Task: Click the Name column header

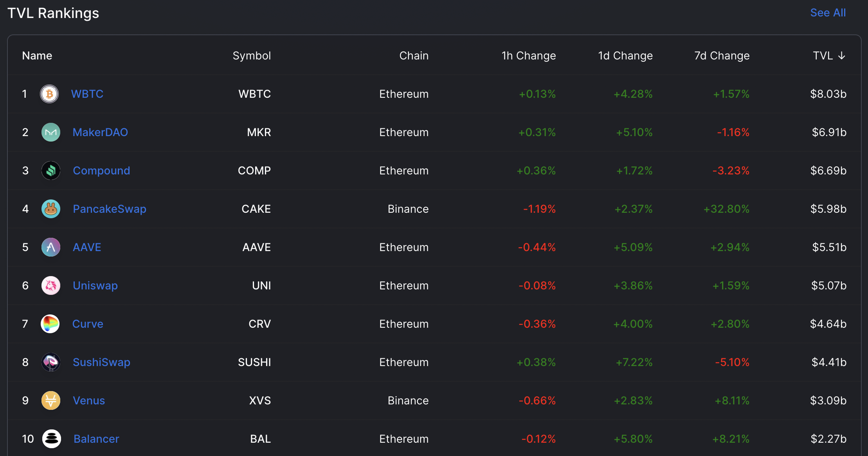Action: (x=37, y=56)
